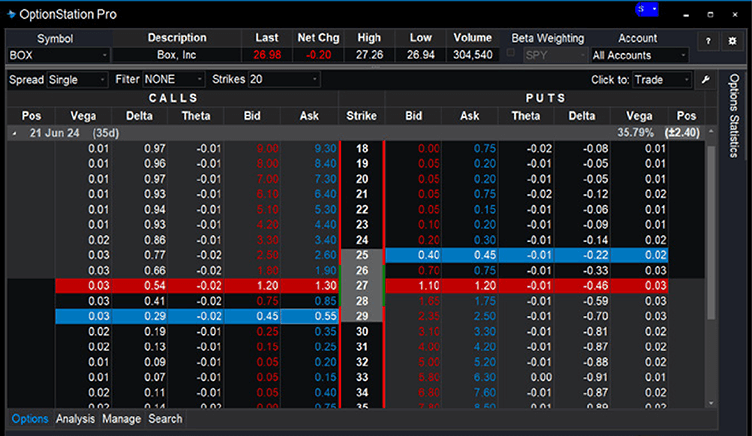Click the call bid 1.20 at strike 27

[x=252, y=286]
